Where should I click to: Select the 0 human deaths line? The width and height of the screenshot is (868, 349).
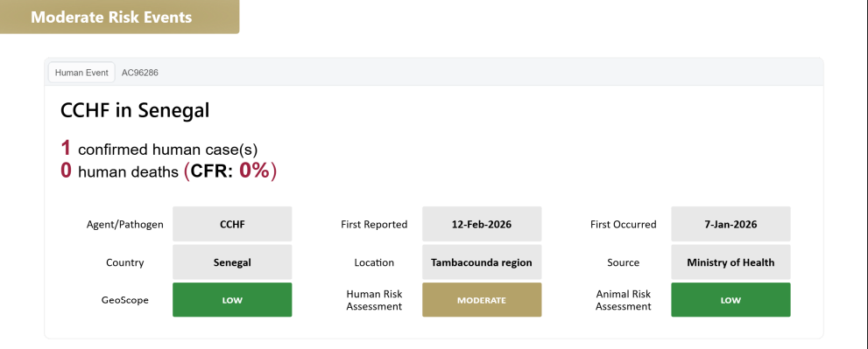(x=168, y=171)
